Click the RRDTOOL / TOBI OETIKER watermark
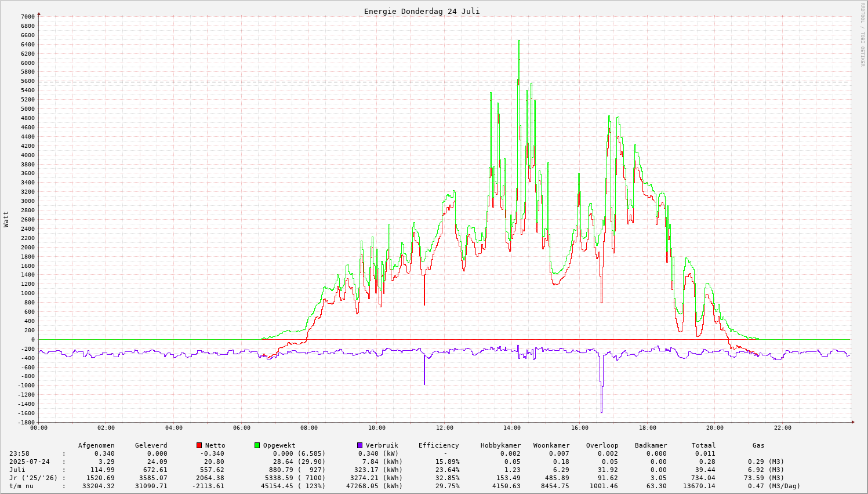This screenshot has height=494, width=868. pyautogui.click(x=862, y=34)
